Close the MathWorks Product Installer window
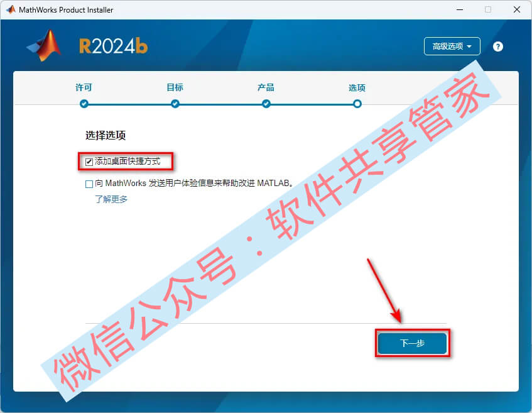Image resolution: width=532 pixels, height=413 pixels. pos(517,9)
